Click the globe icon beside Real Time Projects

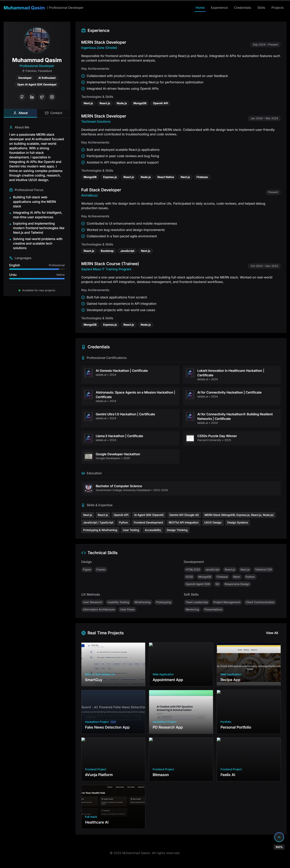pyautogui.click(x=83, y=633)
